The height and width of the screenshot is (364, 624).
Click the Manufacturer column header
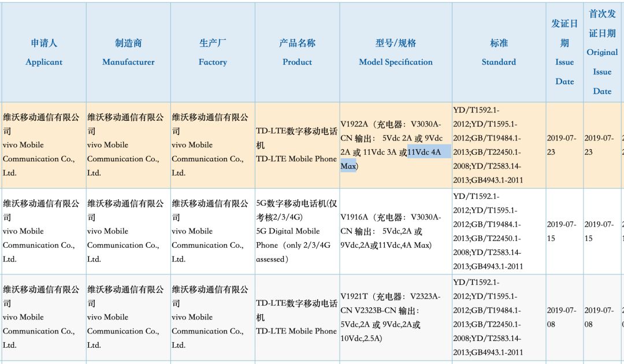coord(128,52)
